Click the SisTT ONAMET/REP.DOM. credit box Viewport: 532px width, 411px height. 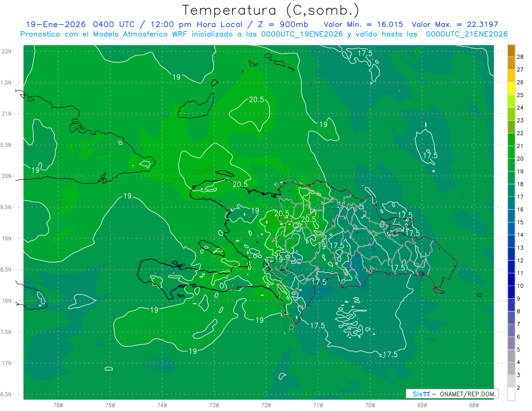[452, 394]
